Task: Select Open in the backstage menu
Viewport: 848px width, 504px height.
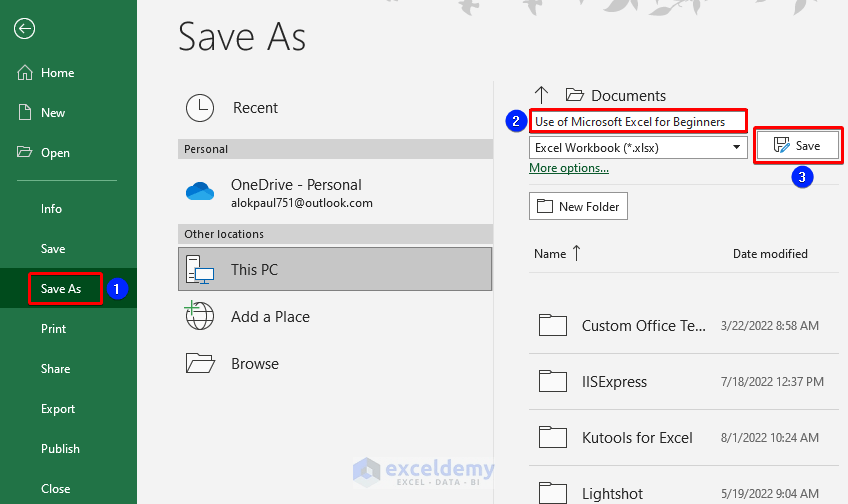Action: [55, 152]
